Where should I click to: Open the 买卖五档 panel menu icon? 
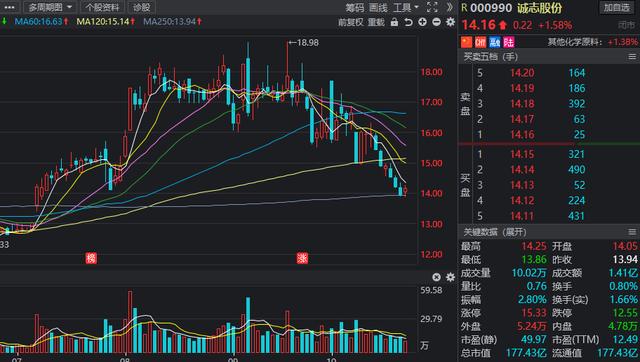632,57
